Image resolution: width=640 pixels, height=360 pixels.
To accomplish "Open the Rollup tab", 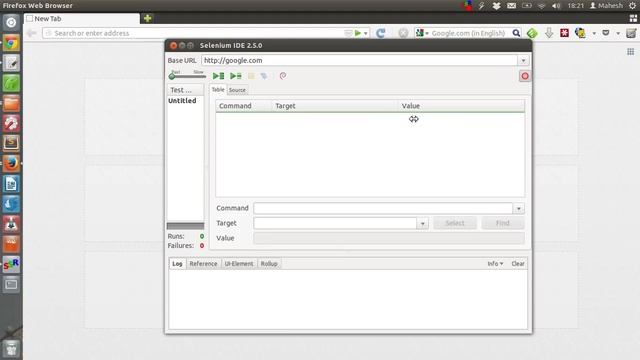I will click(269, 264).
